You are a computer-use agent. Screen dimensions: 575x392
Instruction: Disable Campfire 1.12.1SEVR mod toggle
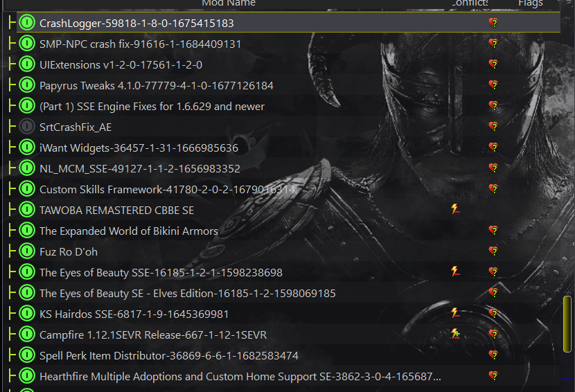27,334
